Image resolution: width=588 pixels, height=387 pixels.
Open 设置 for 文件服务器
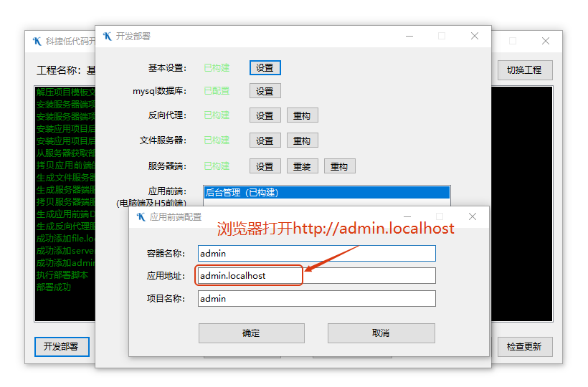pos(265,140)
